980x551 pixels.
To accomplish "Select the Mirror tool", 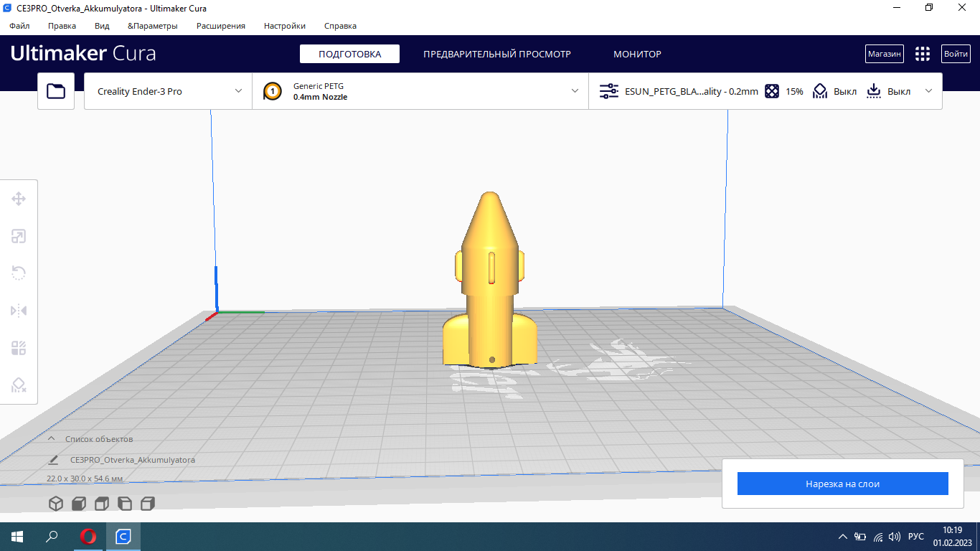I will coord(19,311).
